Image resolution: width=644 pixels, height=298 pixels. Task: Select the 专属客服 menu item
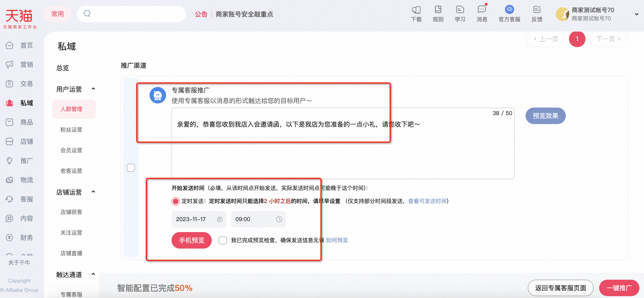tap(71, 294)
